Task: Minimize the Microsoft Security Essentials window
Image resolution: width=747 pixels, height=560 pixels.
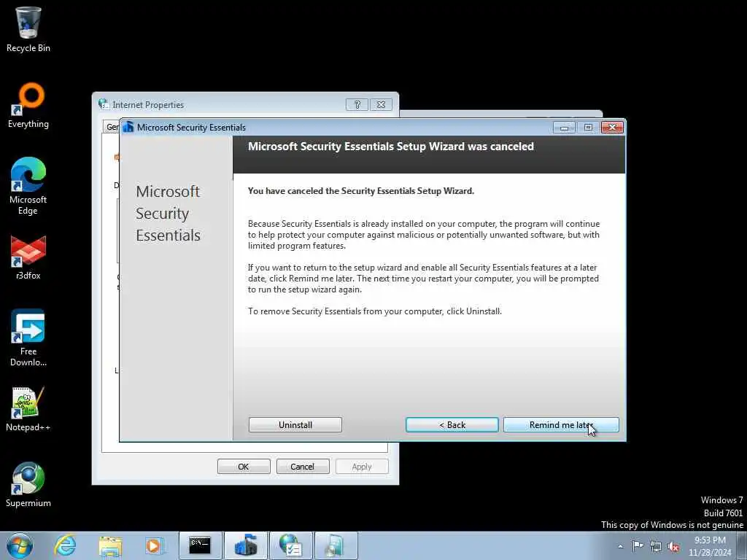Action: tap(564, 128)
